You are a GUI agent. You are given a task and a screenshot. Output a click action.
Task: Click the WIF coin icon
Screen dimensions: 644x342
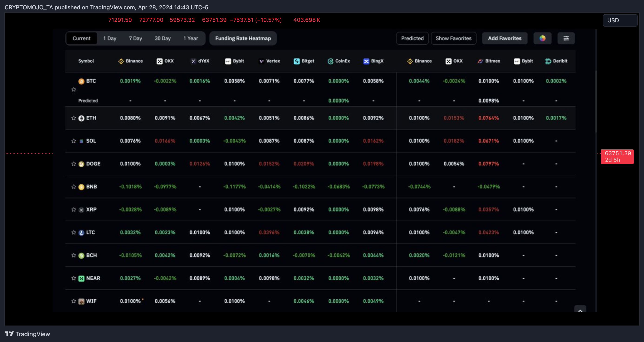tap(81, 302)
